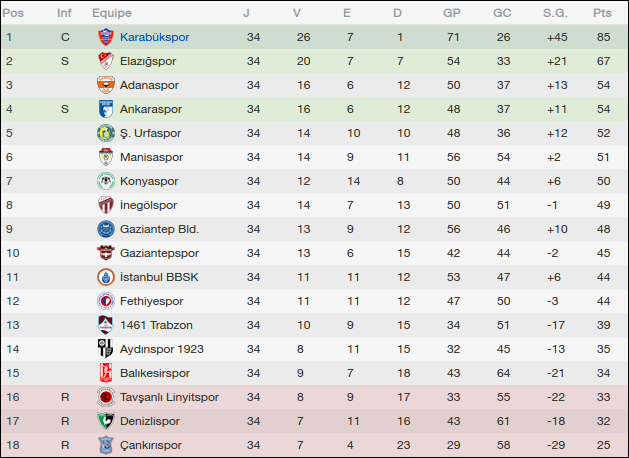629x458 pixels.
Task: Click the Tavşanlı Linyitspor badge
Action: pyautogui.click(x=105, y=397)
